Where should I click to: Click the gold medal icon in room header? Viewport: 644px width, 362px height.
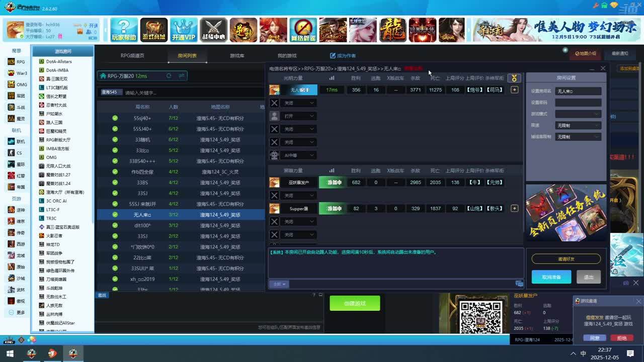click(514, 78)
